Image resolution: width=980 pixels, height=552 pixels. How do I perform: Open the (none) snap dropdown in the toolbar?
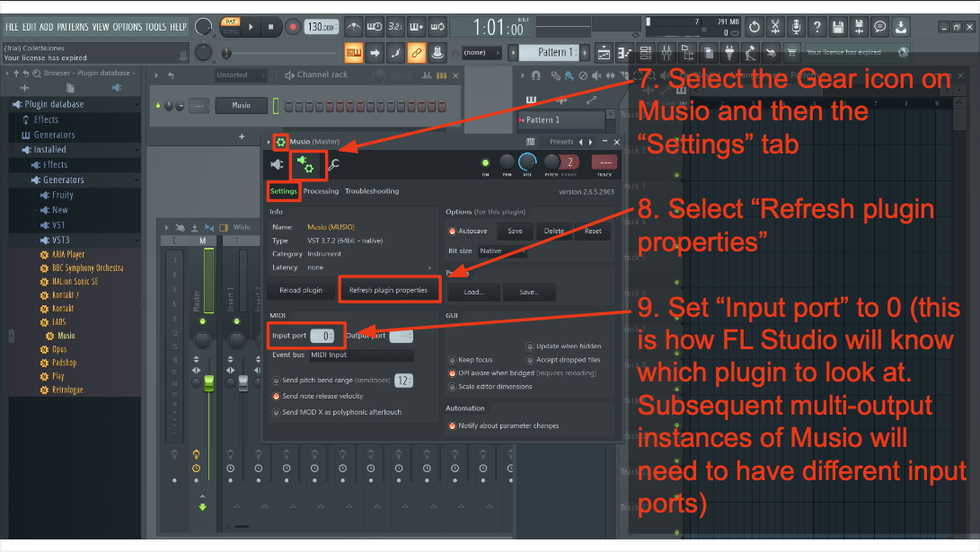tap(481, 53)
